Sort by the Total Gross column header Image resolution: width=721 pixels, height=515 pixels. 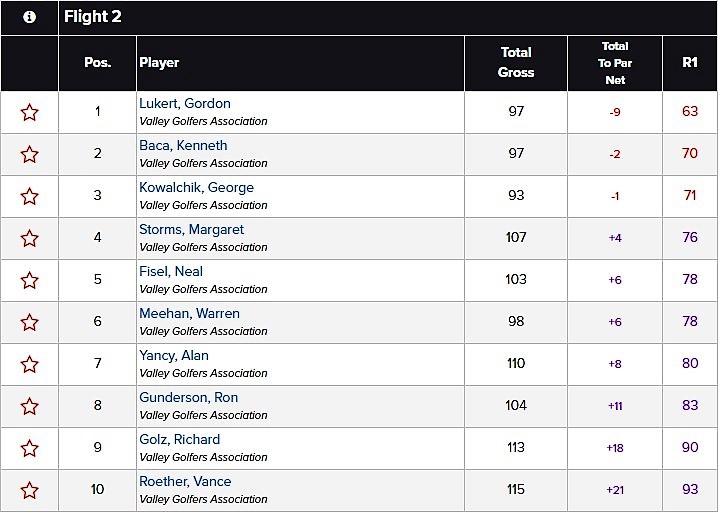coord(516,63)
